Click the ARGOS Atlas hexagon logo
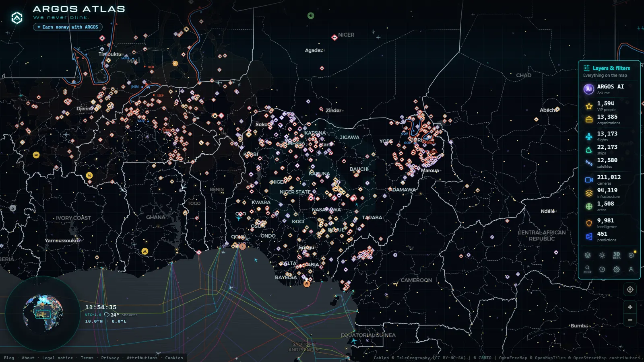The height and width of the screenshot is (362, 644). 17,18
